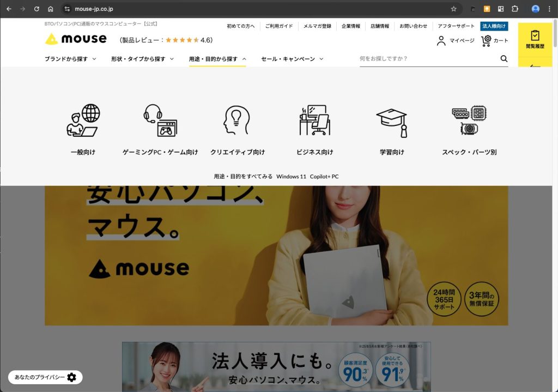Open Copilot+ PC link
Screen dimensions: 558x392
pos(324,177)
